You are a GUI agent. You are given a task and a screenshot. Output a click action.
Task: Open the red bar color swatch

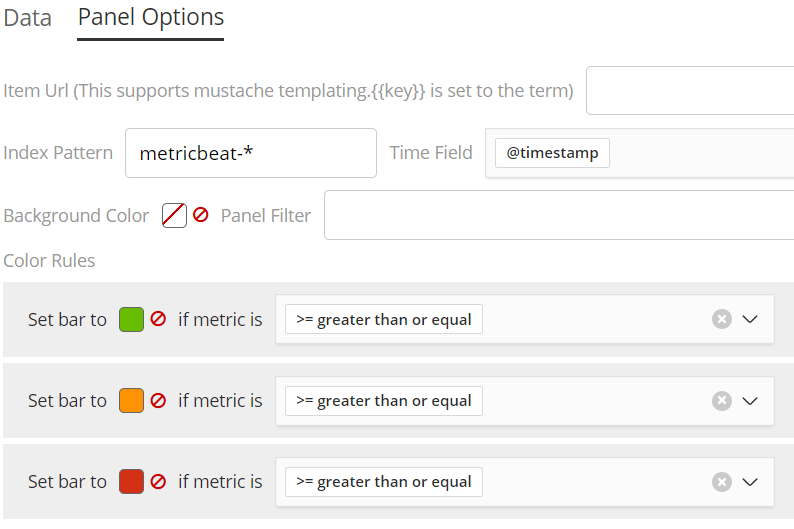(131, 481)
